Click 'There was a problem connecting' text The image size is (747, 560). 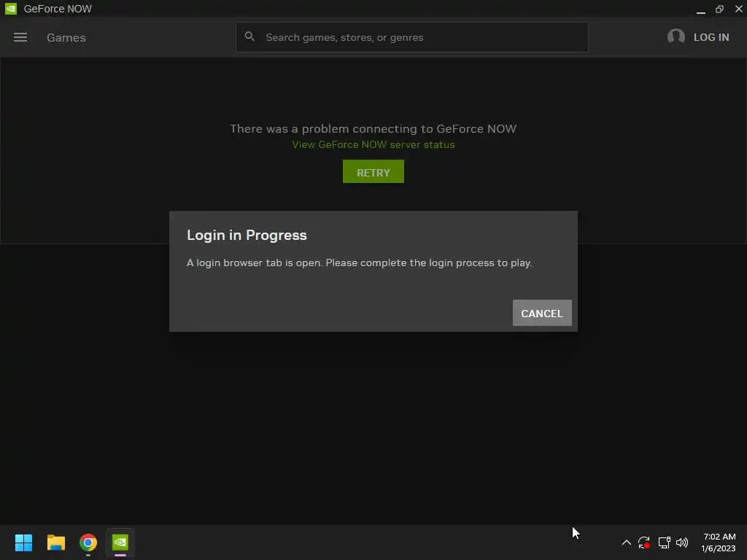[x=373, y=128]
